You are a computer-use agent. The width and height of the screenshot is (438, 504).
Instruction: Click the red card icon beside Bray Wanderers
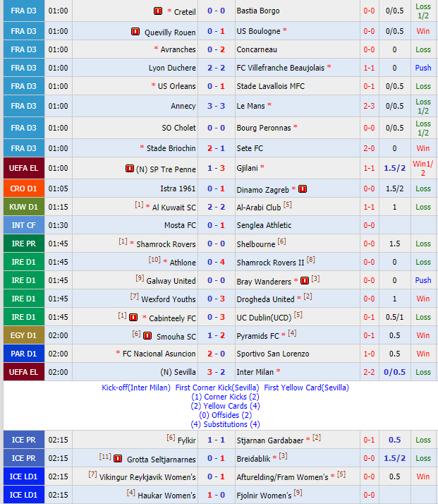click(x=305, y=281)
